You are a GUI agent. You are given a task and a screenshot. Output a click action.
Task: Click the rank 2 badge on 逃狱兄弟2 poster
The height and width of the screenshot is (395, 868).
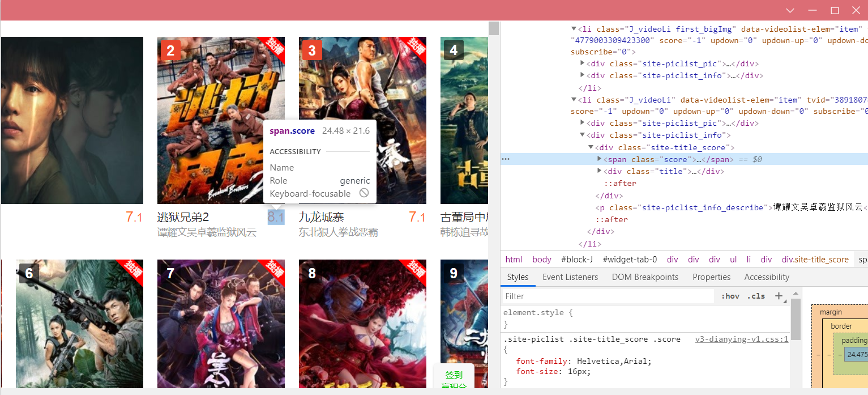pyautogui.click(x=170, y=50)
